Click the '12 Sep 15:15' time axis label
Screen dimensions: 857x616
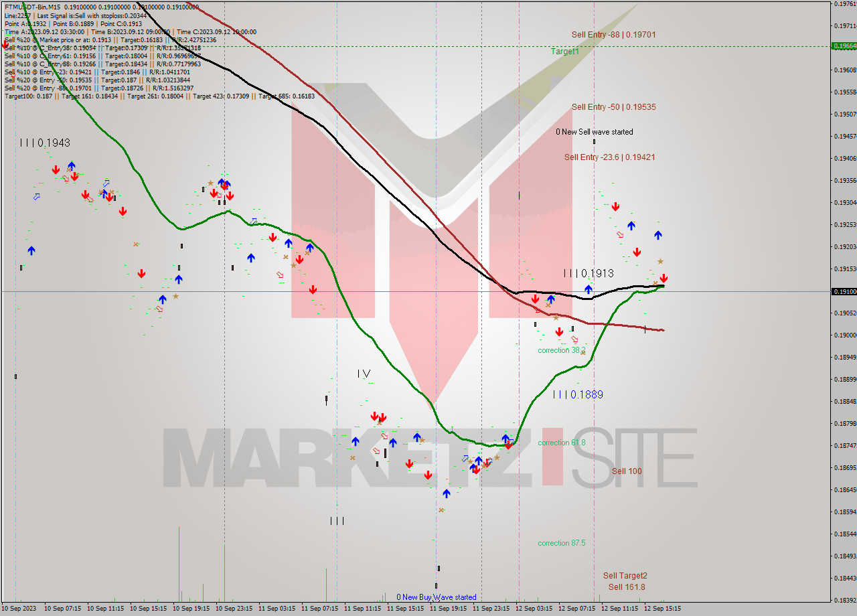662,609
